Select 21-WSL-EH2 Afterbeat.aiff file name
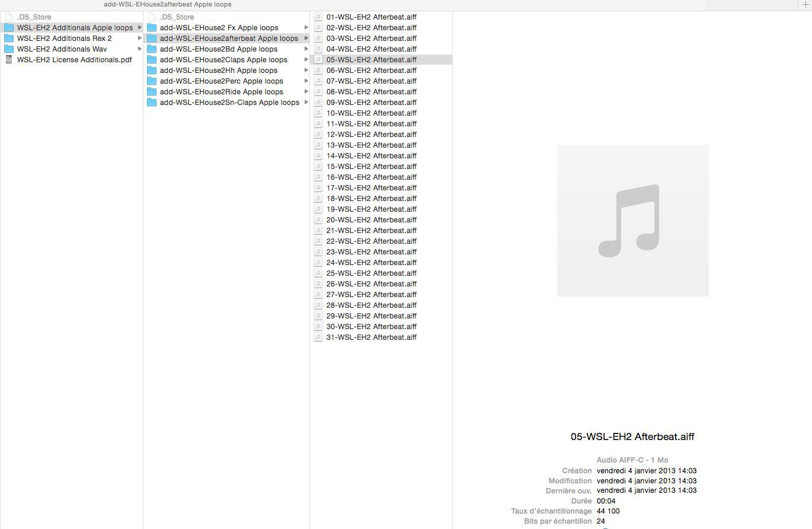Screen dimensions: 812x529 [x=372, y=231]
